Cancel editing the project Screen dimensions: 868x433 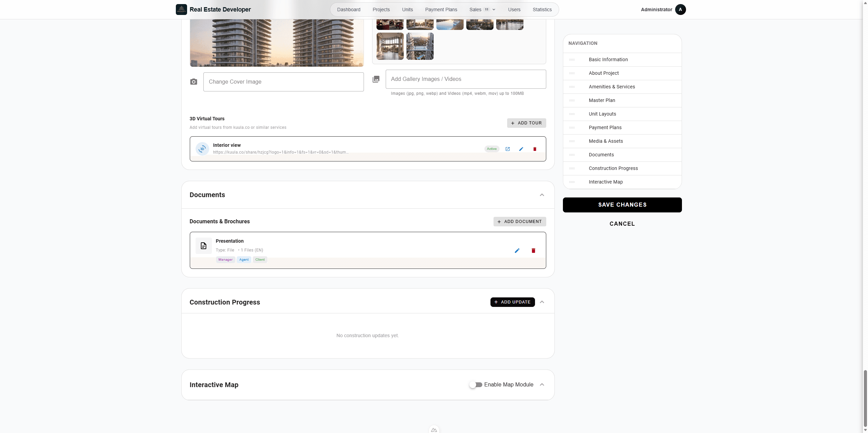coord(622,224)
